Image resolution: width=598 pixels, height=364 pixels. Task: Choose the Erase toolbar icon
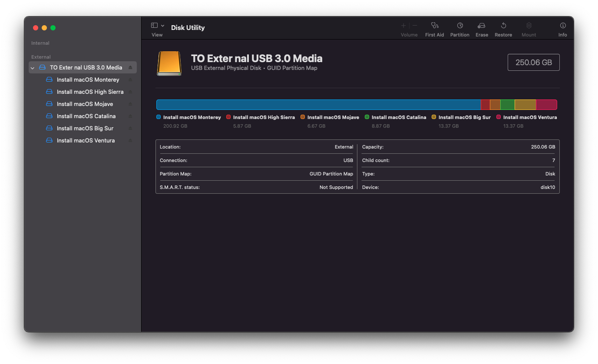[482, 26]
